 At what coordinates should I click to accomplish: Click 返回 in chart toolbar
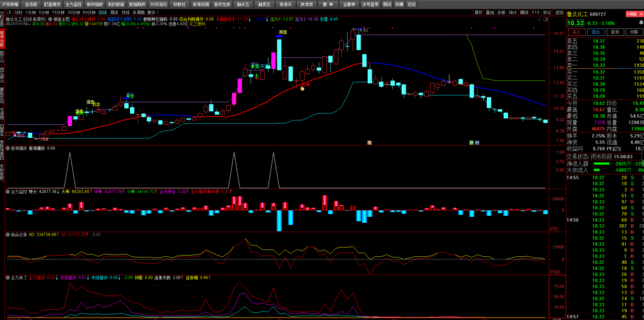(x=559, y=12)
